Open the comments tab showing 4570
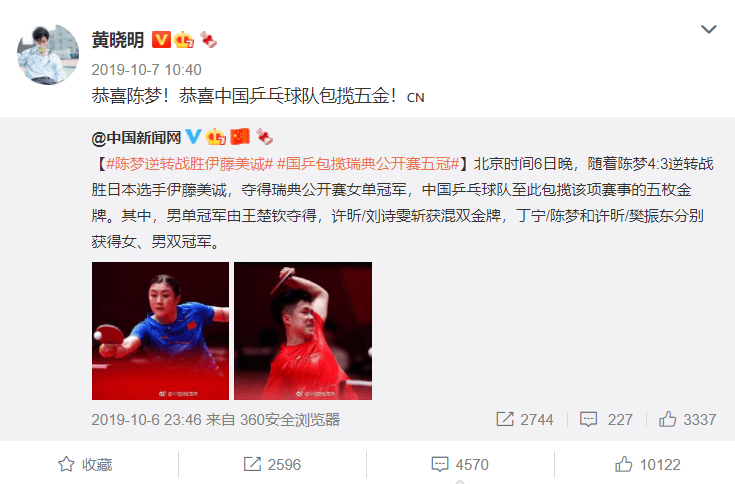 tap(460, 464)
